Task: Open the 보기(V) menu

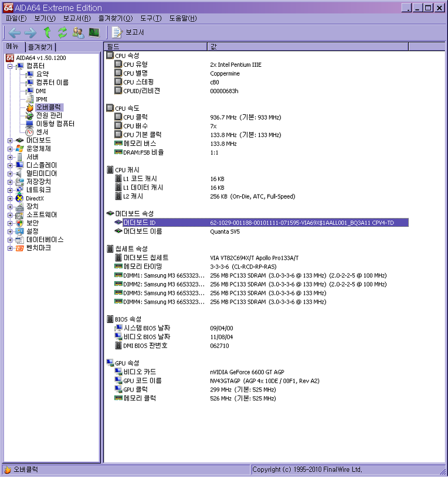Action: tap(45, 18)
